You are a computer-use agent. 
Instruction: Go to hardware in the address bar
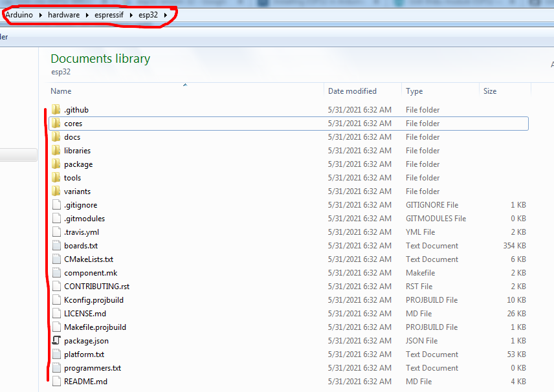[64, 15]
